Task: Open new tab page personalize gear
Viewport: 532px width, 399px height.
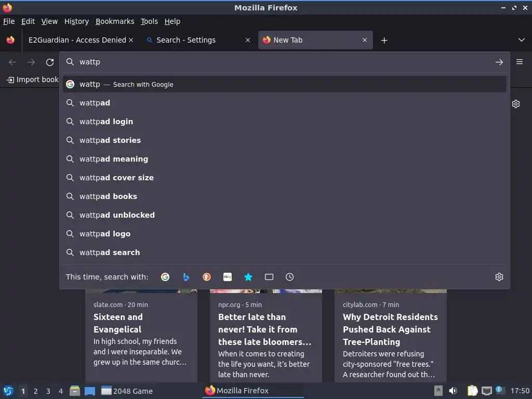Action: click(516, 104)
